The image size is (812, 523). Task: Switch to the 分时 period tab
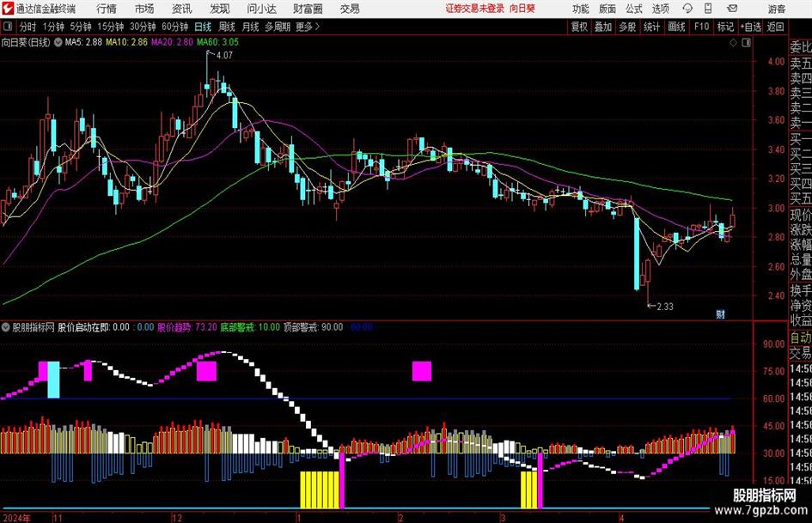pyautogui.click(x=27, y=27)
